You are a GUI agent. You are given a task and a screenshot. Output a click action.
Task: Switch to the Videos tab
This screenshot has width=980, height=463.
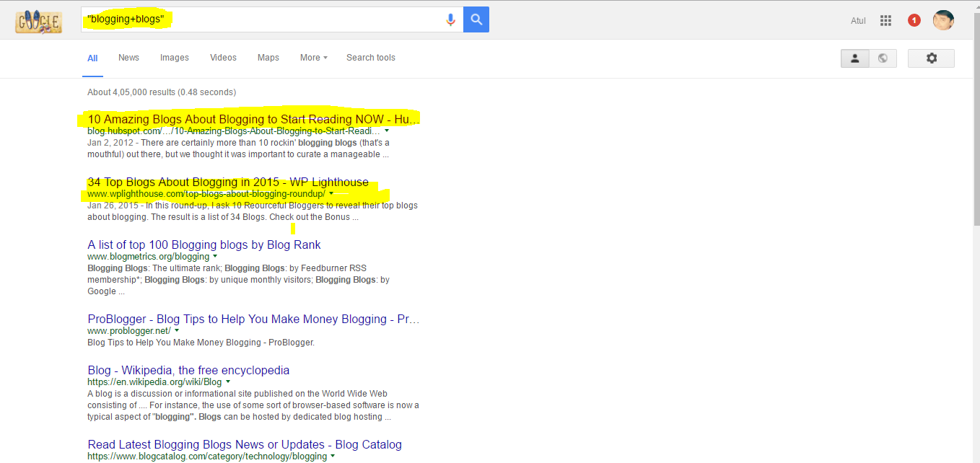pyautogui.click(x=223, y=58)
